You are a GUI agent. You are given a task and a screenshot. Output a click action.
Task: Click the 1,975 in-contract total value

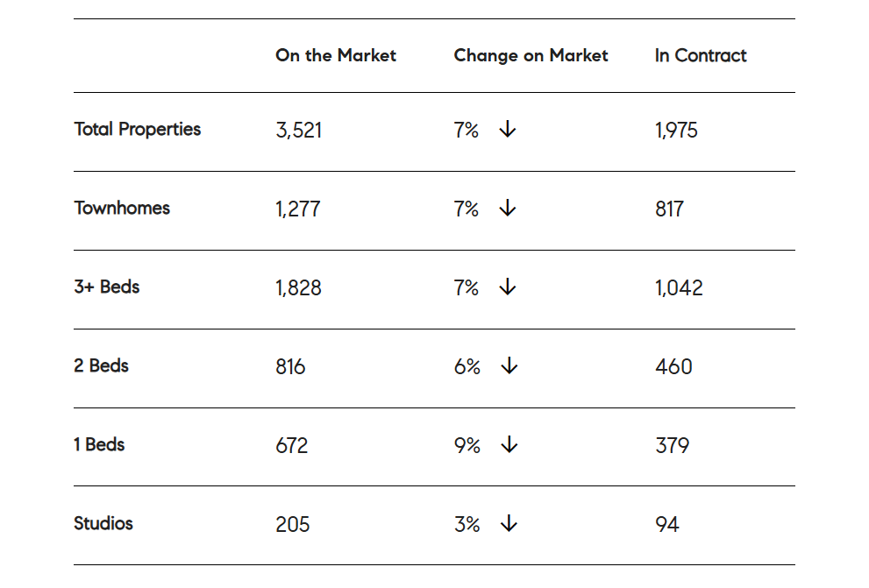[x=676, y=131]
